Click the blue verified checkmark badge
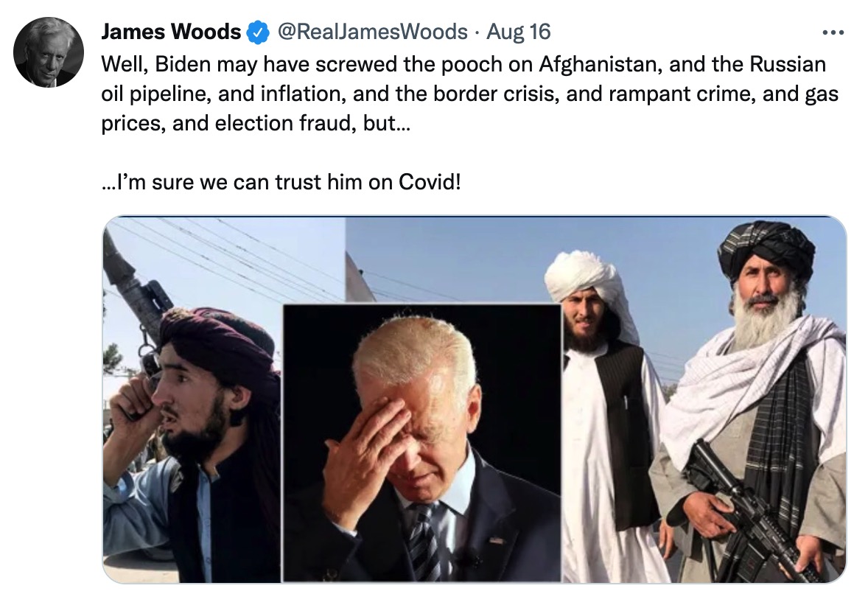The image size is (868, 594). click(257, 32)
